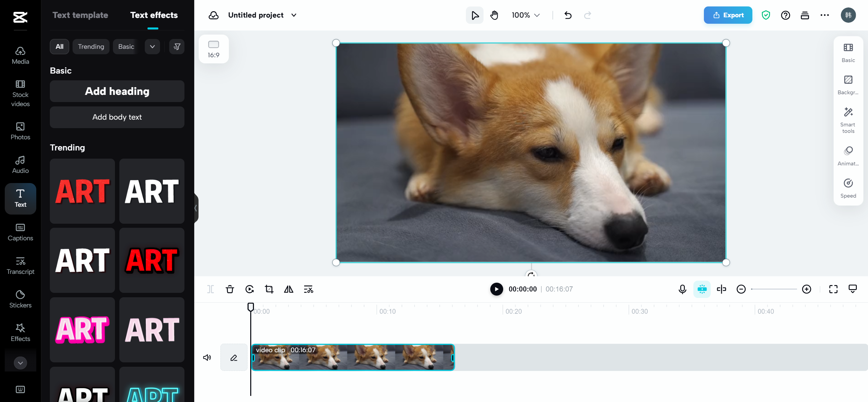
Task: Click the Add heading button
Action: click(117, 91)
